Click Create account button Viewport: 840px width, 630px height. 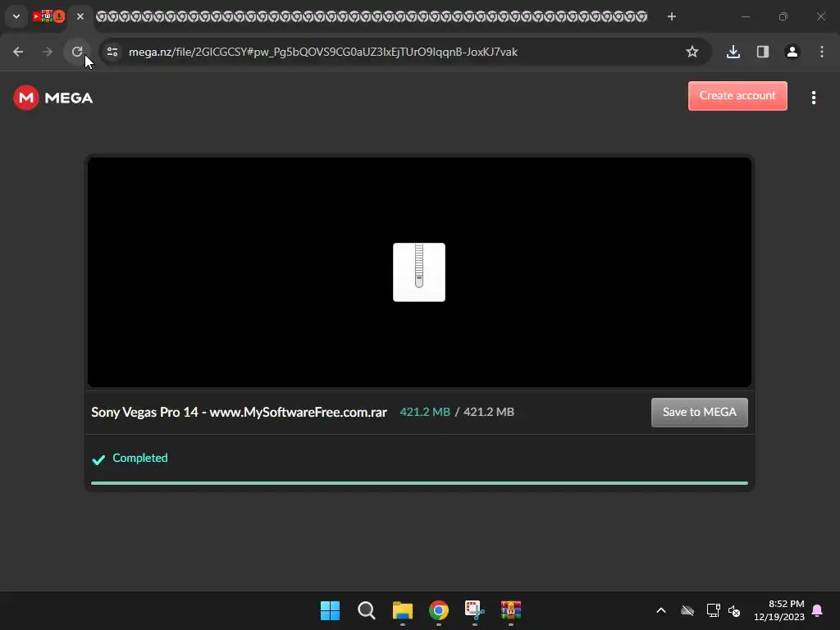coord(737,96)
